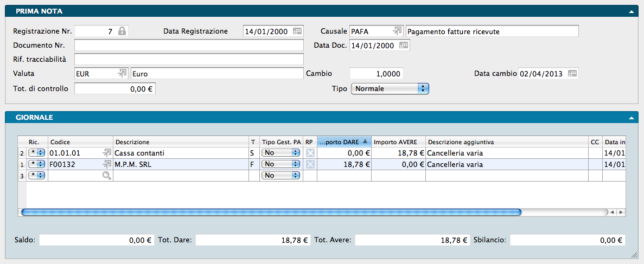Click the lock icon beside Registrazione Nr.

(x=122, y=31)
